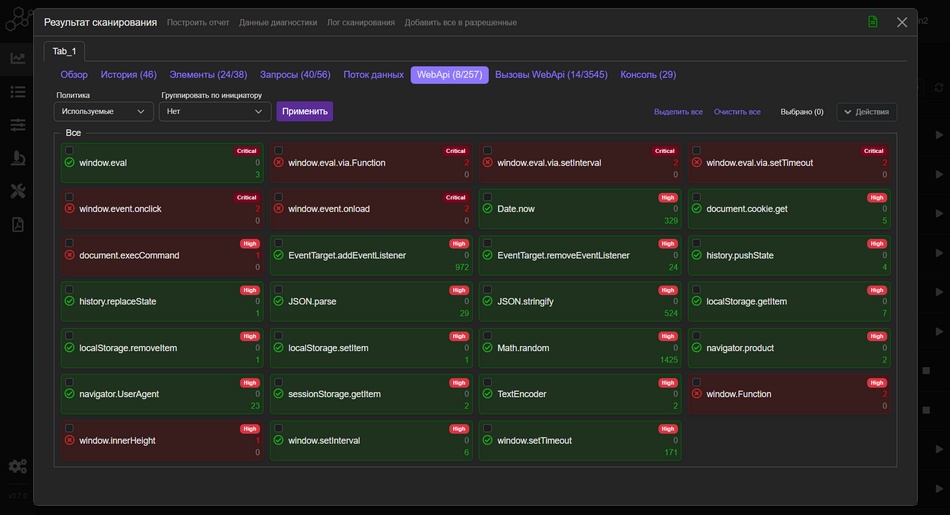The height and width of the screenshot is (515, 950).
Task: Click the Выделить все link
Action: click(x=678, y=112)
